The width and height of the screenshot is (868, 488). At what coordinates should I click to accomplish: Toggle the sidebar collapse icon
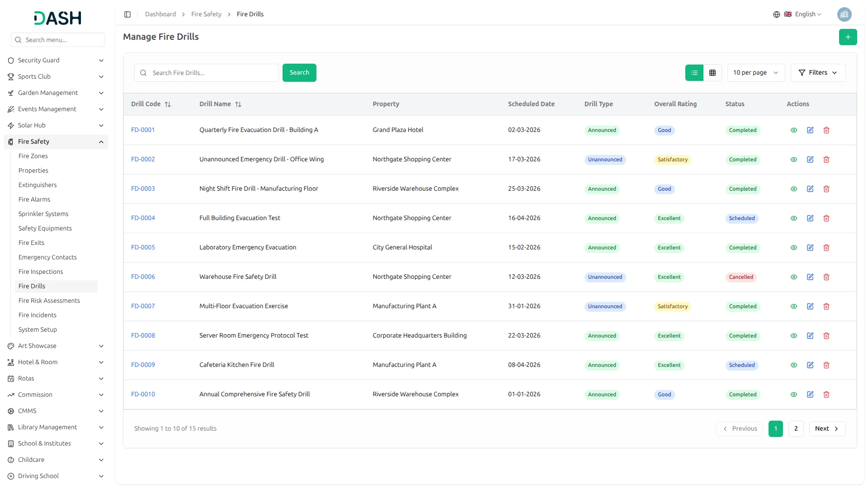click(127, 14)
